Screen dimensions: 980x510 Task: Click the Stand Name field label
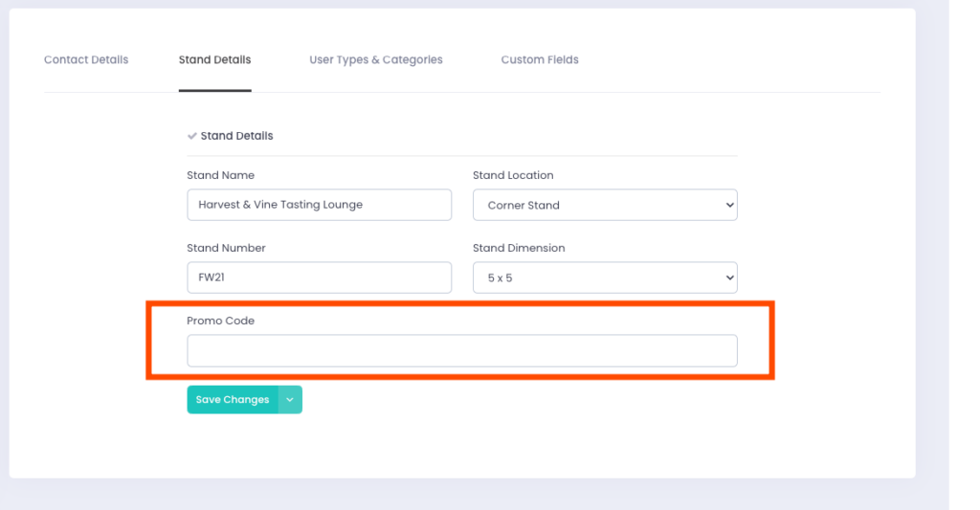[x=220, y=175]
